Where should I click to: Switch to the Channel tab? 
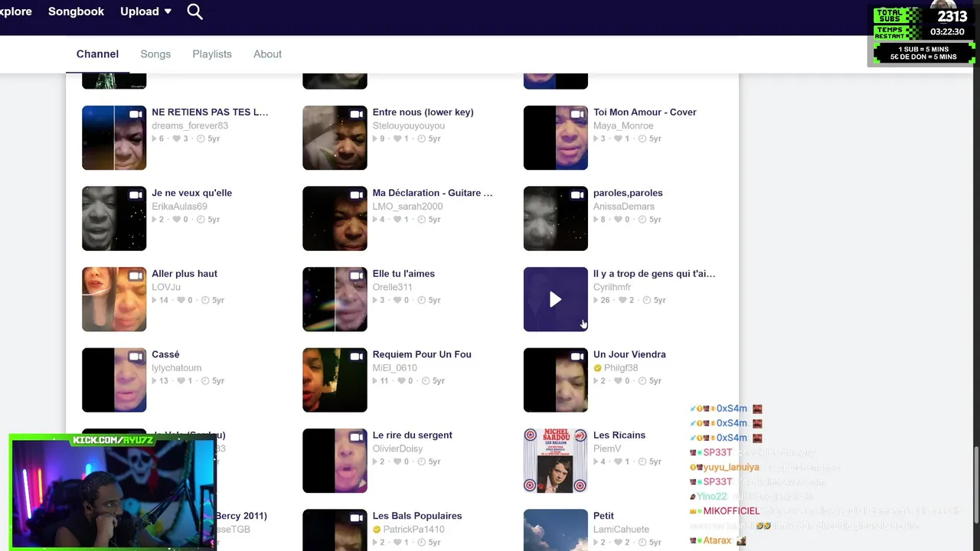coord(97,54)
